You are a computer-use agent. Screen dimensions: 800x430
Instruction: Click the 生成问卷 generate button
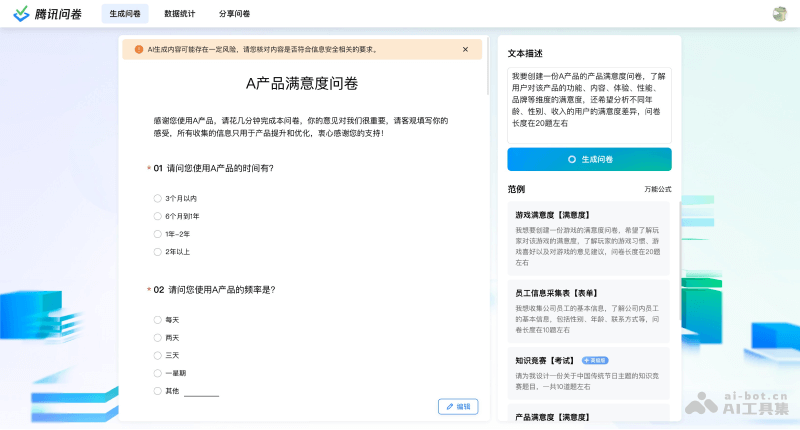pos(589,159)
